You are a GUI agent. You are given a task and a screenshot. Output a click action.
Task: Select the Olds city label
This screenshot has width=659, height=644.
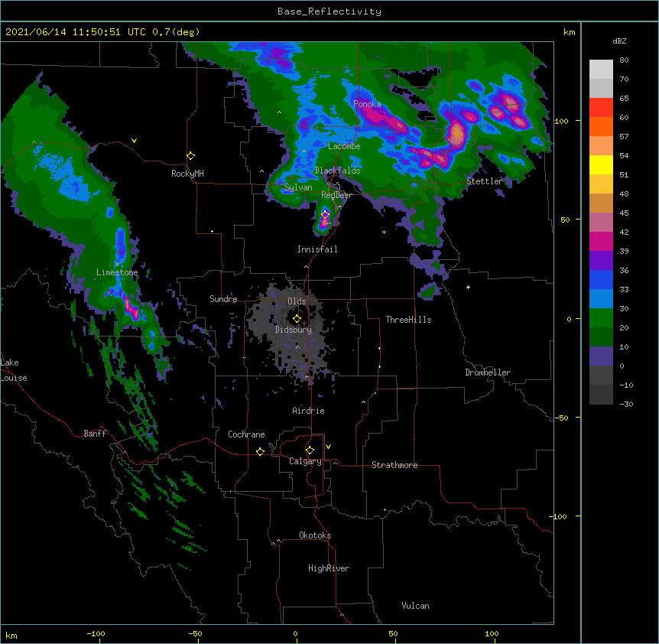click(297, 301)
